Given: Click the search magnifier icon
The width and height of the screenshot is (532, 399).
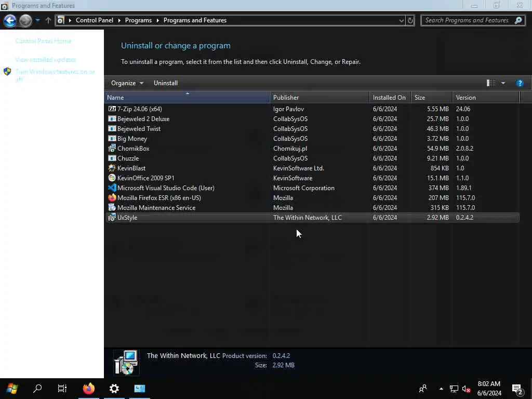Looking at the screenshot, I should coord(518,20).
